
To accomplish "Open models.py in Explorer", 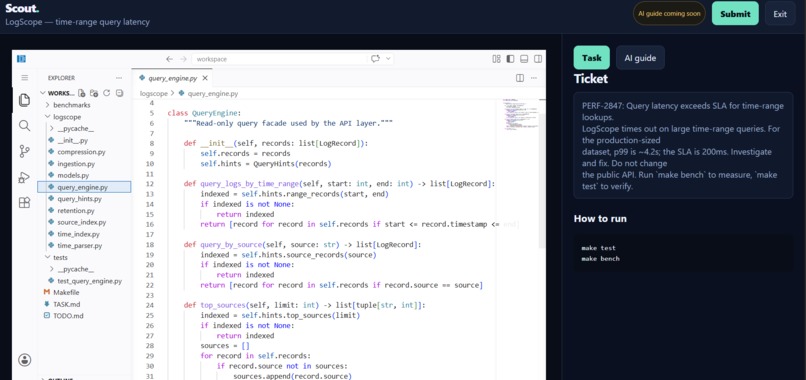I will click(84, 175).
